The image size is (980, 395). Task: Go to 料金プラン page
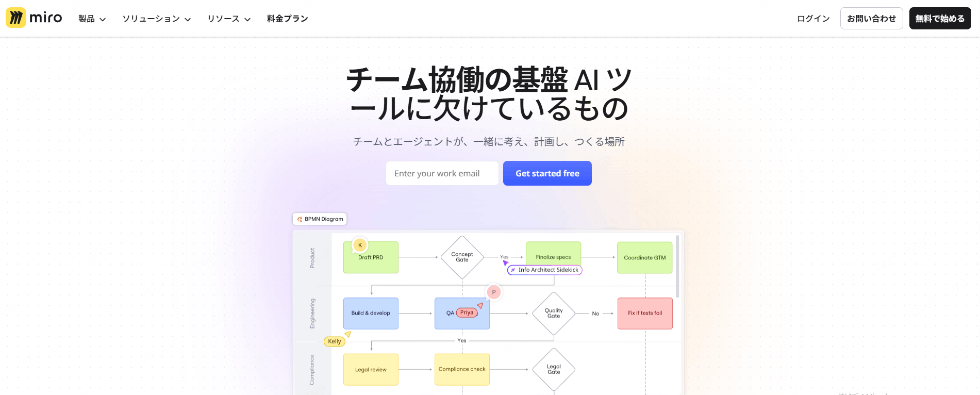coord(288,19)
